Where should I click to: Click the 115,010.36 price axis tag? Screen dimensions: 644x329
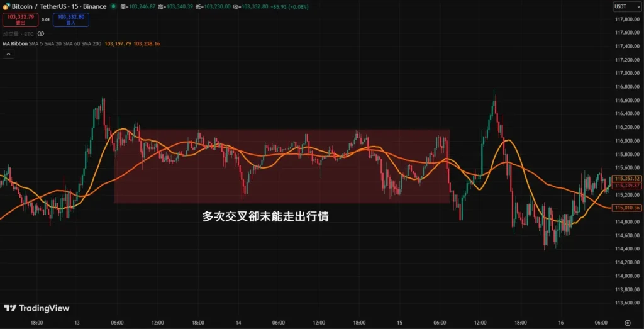point(627,208)
